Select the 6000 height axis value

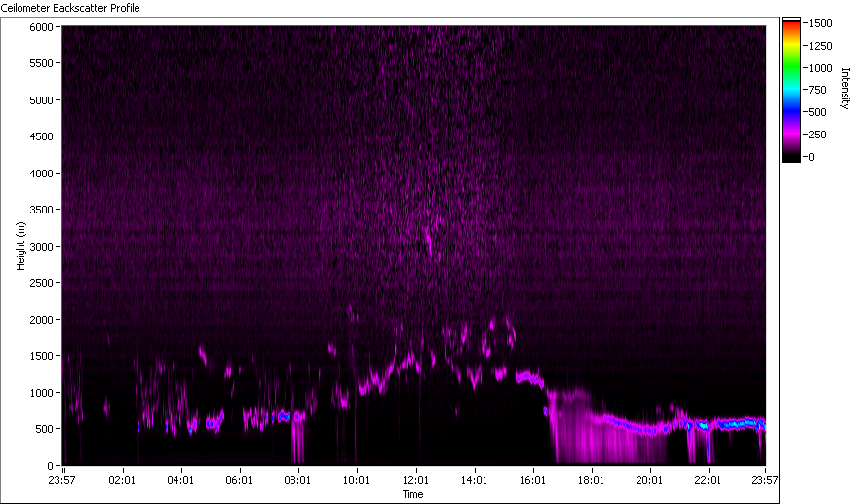click(41, 27)
